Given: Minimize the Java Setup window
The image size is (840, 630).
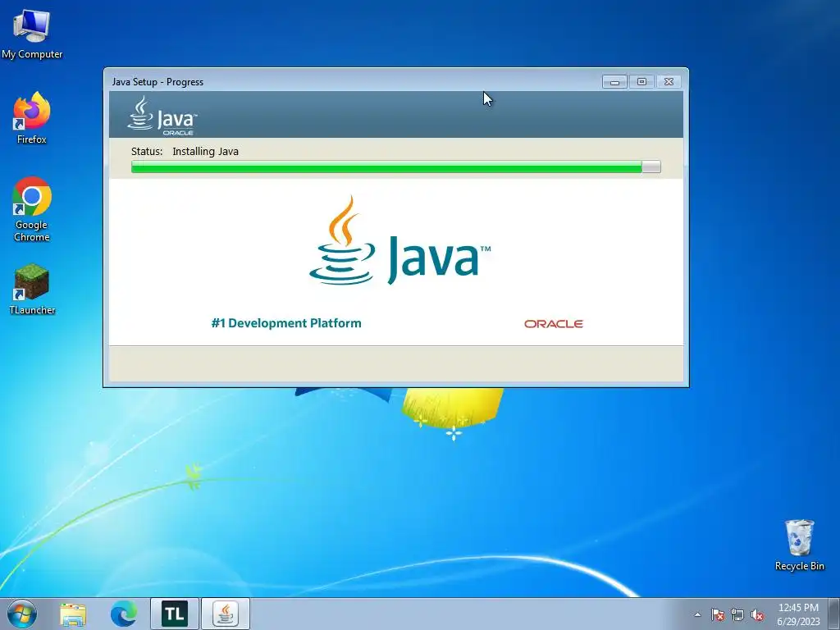Looking at the screenshot, I should click(x=614, y=81).
